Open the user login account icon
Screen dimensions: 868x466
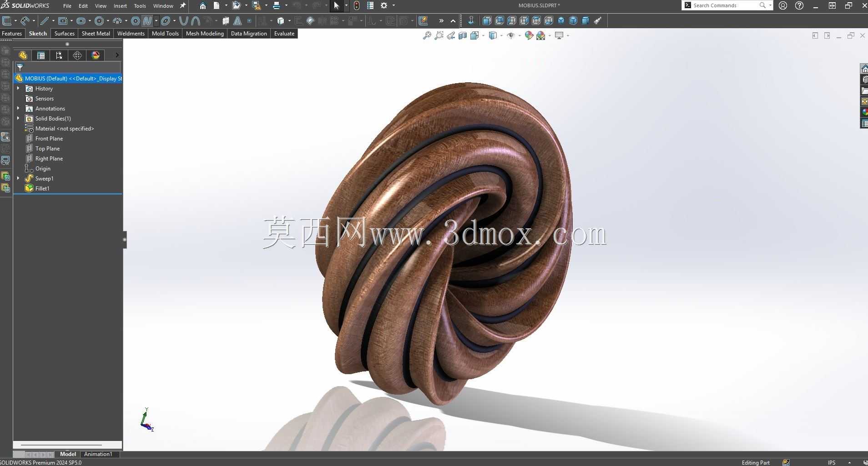(x=783, y=5)
